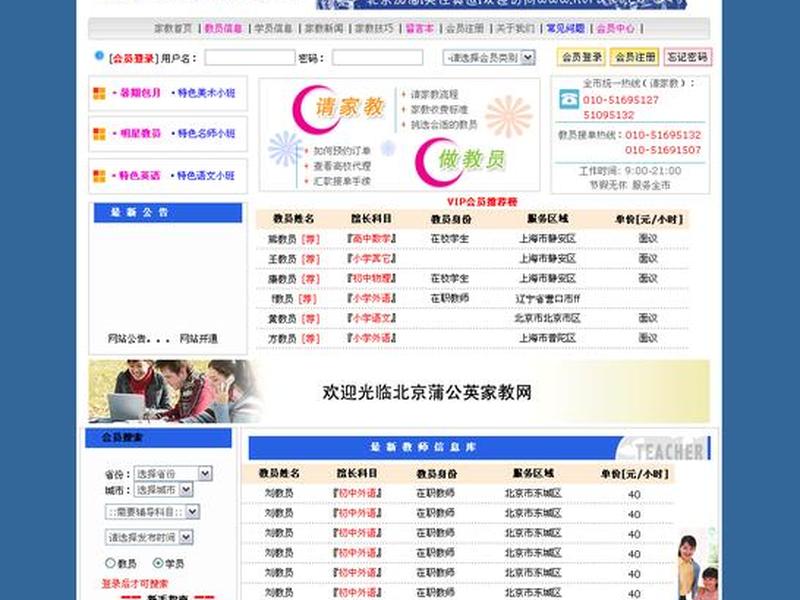Viewport: 800px width, 600px height.
Task: Open the 如何预约订单 link
Action: coord(342,151)
